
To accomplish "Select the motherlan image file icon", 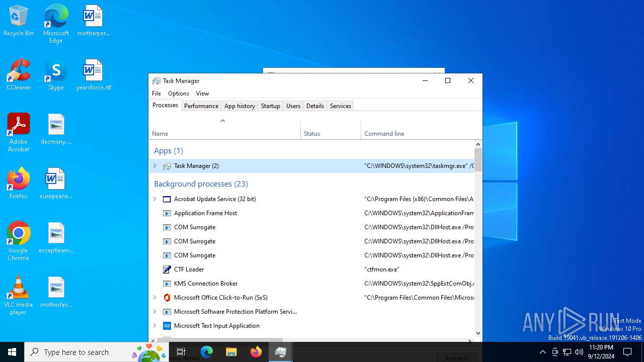I will [56, 292].
